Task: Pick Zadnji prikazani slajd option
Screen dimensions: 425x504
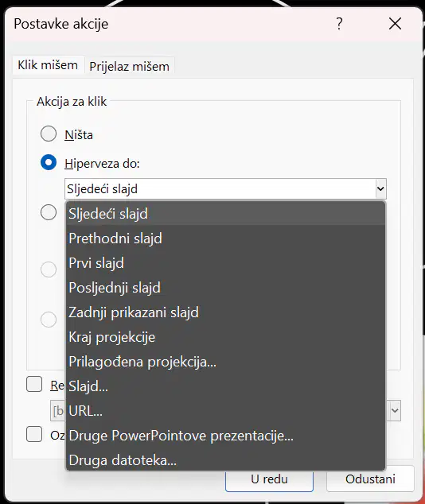Action: (225, 312)
